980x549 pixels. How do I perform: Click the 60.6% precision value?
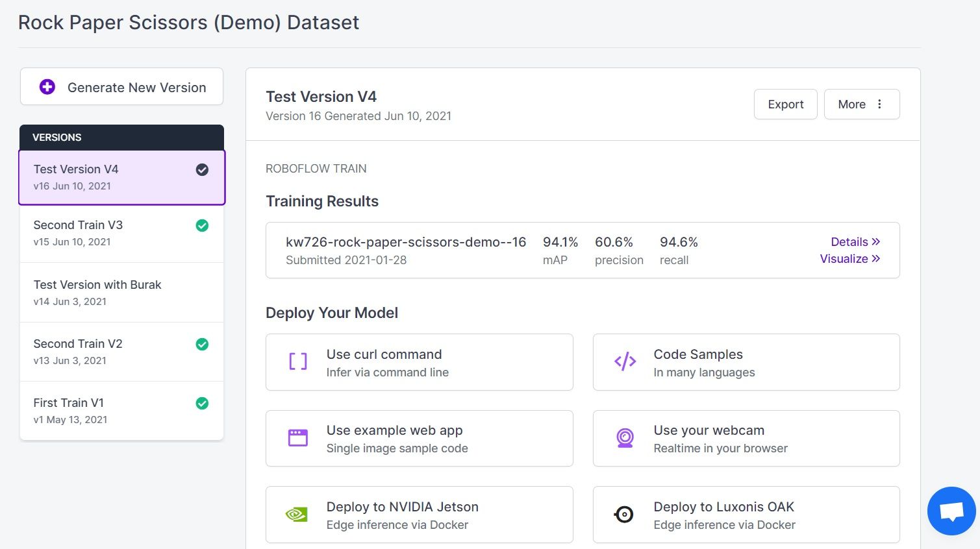point(614,242)
